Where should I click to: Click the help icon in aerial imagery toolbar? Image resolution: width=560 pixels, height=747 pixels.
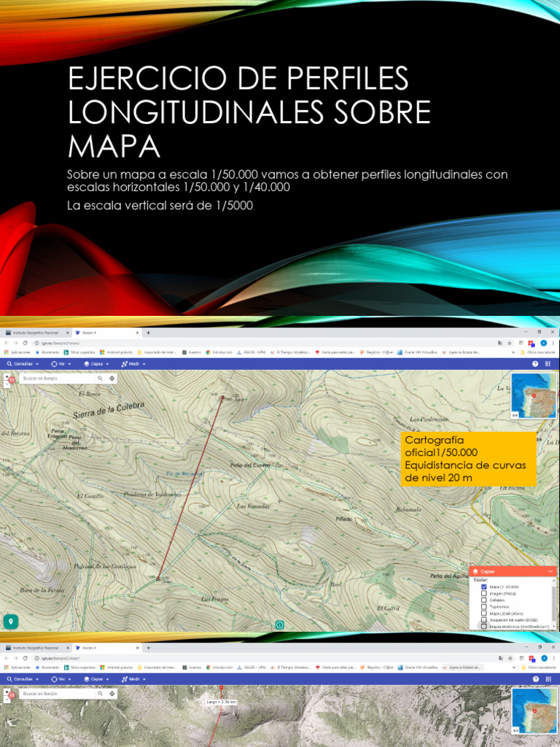click(536, 679)
